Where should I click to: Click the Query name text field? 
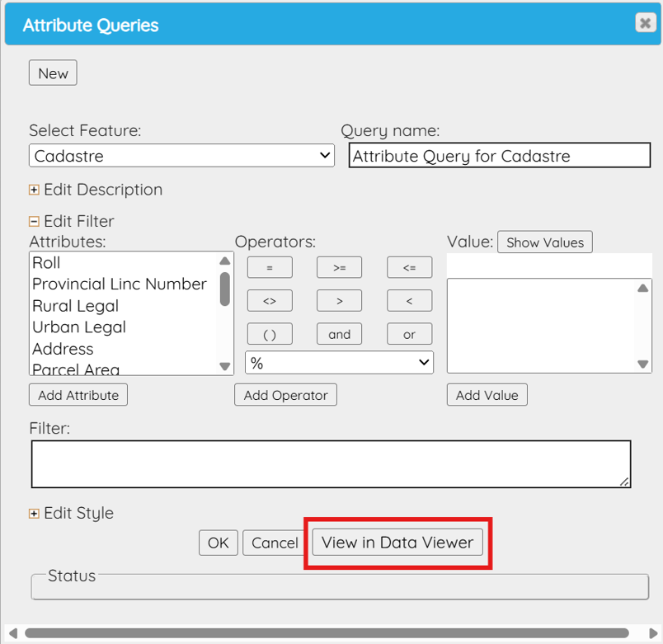tap(500, 156)
